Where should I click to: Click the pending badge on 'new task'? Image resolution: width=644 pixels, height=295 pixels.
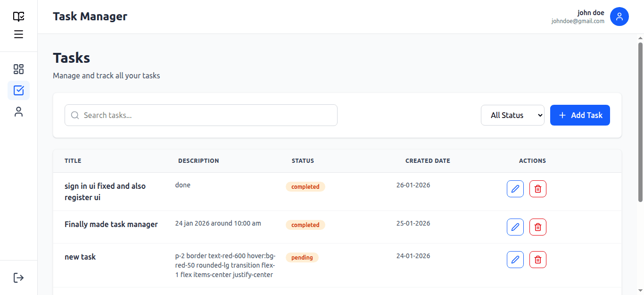point(302,257)
